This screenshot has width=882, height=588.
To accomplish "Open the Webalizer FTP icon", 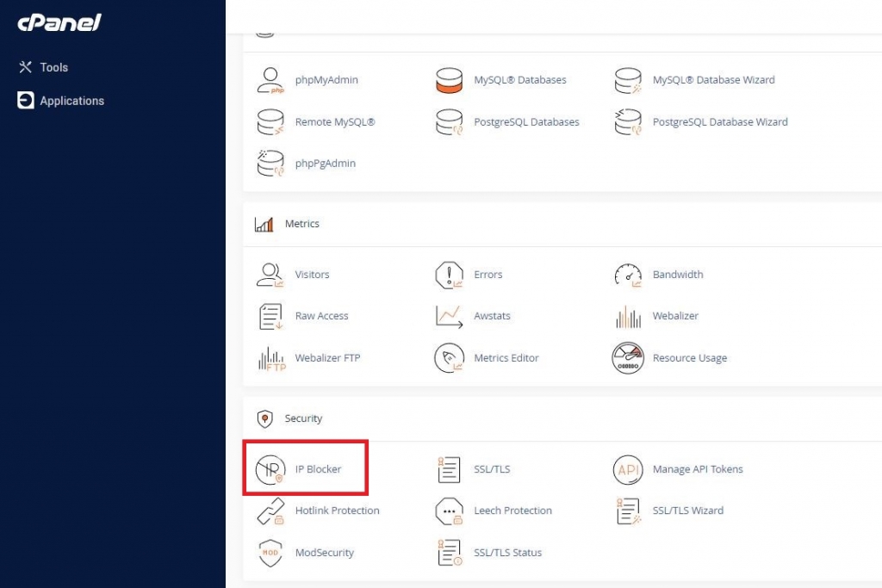I will pyautogui.click(x=271, y=358).
